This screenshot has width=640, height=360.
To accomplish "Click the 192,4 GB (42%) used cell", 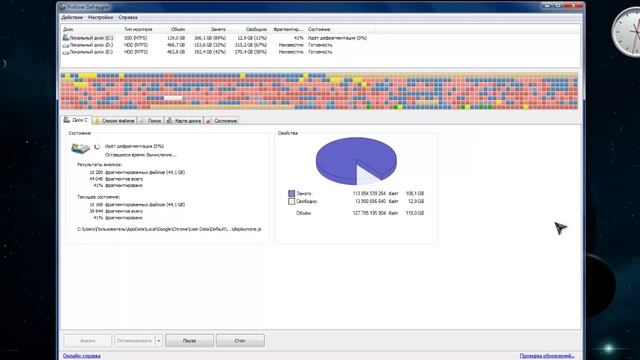I will [210, 52].
